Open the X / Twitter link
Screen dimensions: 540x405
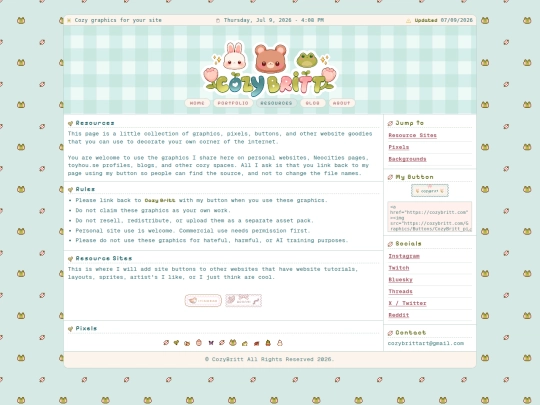[x=407, y=303]
